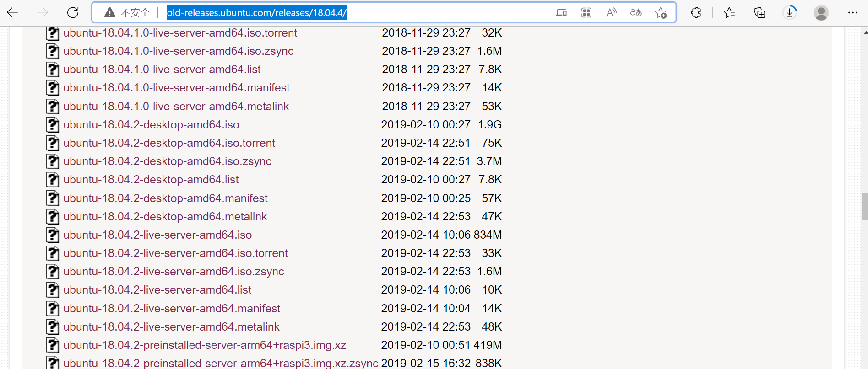Download ubuntu-18.04.2-preinstalled-server-arm64+raspi3.img.xz
This screenshot has height=369, width=868.
205,345
